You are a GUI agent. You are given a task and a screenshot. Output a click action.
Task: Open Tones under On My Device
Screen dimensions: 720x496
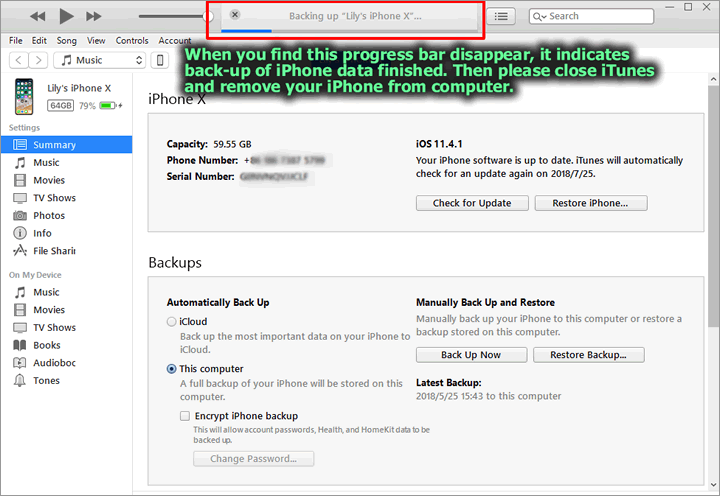click(x=46, y=381)
